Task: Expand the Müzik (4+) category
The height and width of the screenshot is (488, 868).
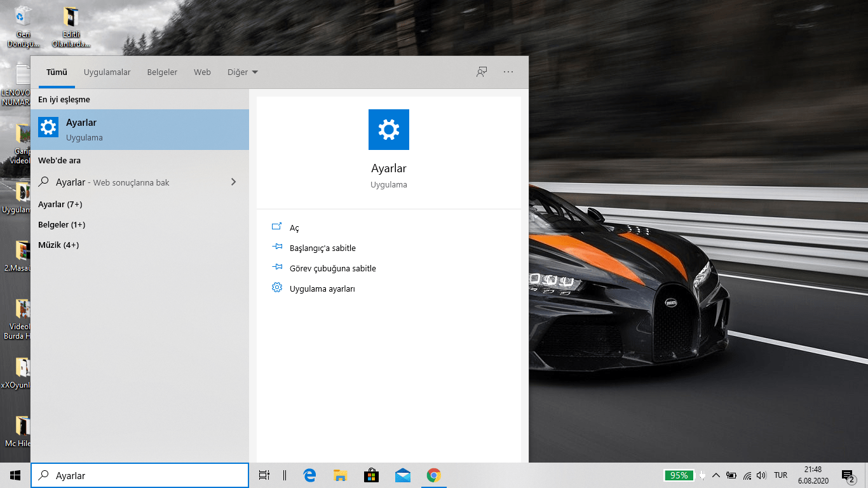Action: pyautogui.click(x=58, y=245)
